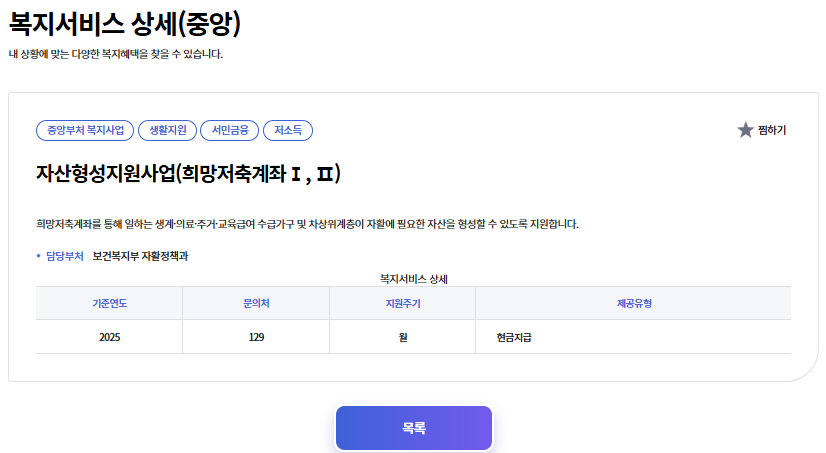Viewport: 826px width, 453px height.
Task: Click the 현금지급 cell
Action: click(514, 337)
